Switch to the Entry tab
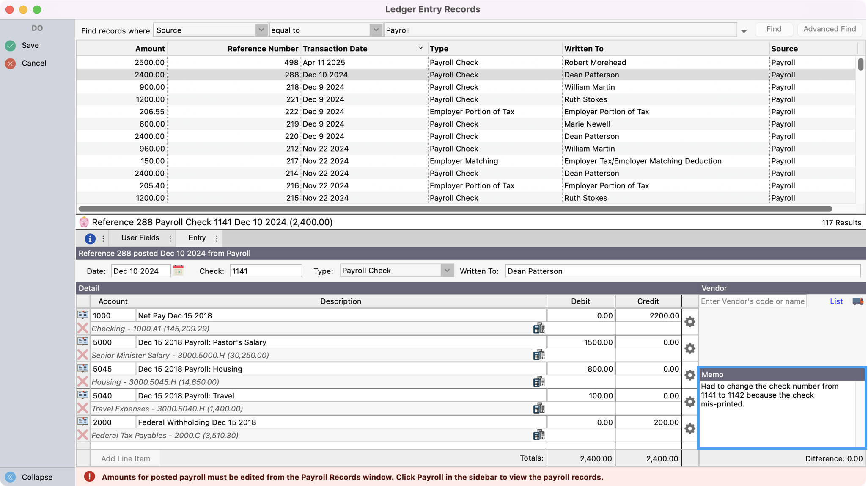Image resolution: width=868 pixels, height=486 pixels. 197,238
